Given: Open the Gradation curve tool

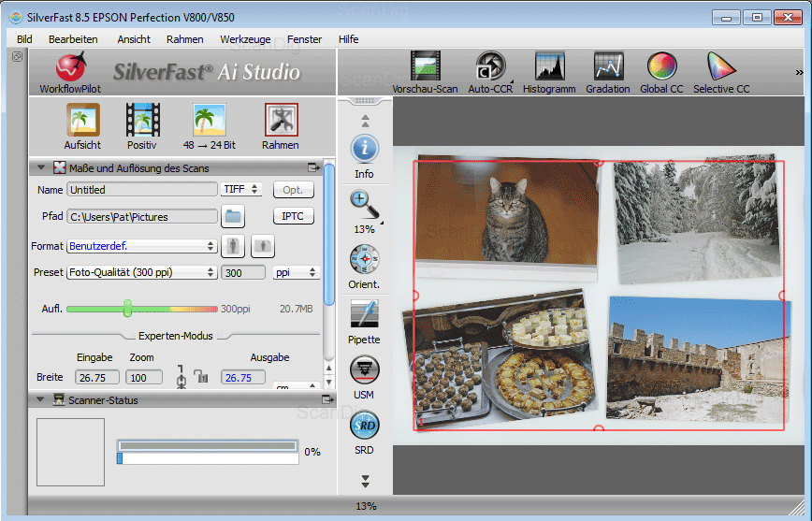Looking at the screenshot, I should pyautogui.click(x=608, y=66).
